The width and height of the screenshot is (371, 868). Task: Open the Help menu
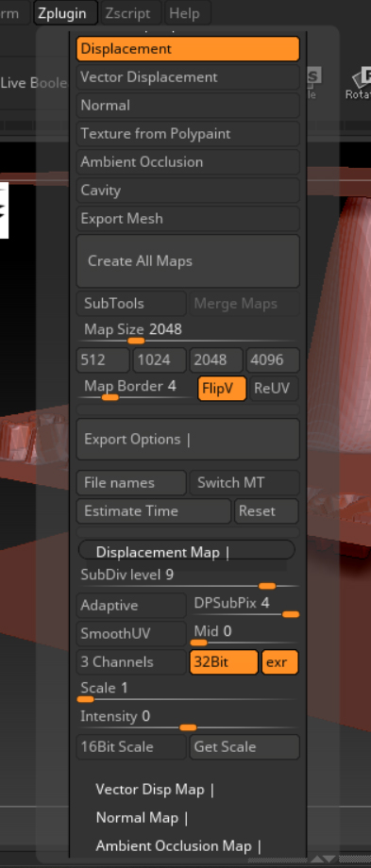click(187, 12)
